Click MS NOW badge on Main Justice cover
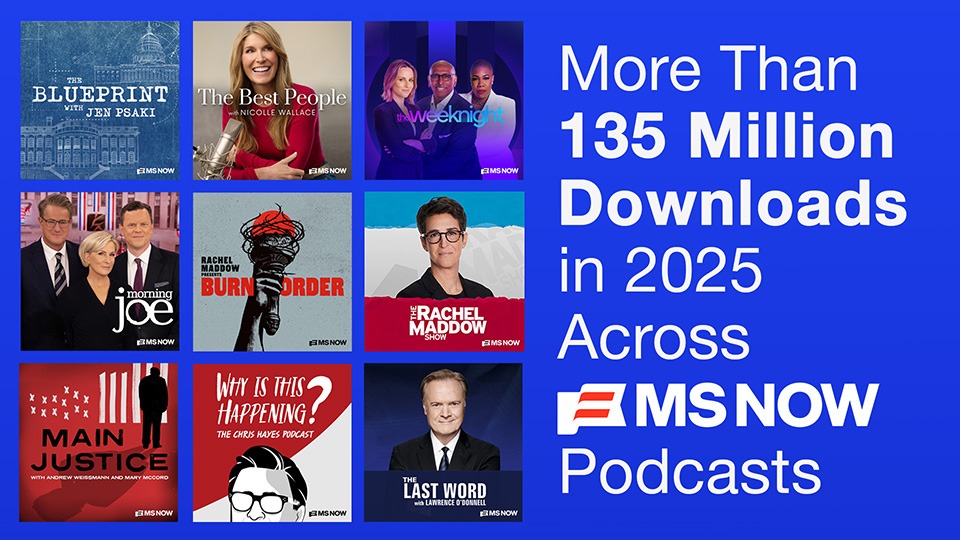The width and height of the screenshot is (960, 540). click(155, 513)
